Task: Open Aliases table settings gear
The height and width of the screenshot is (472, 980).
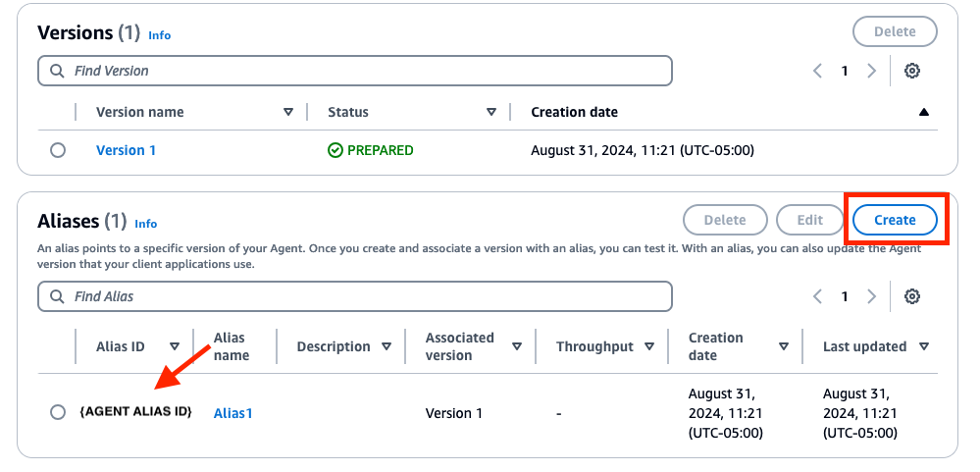Action: tap(912, 296)
